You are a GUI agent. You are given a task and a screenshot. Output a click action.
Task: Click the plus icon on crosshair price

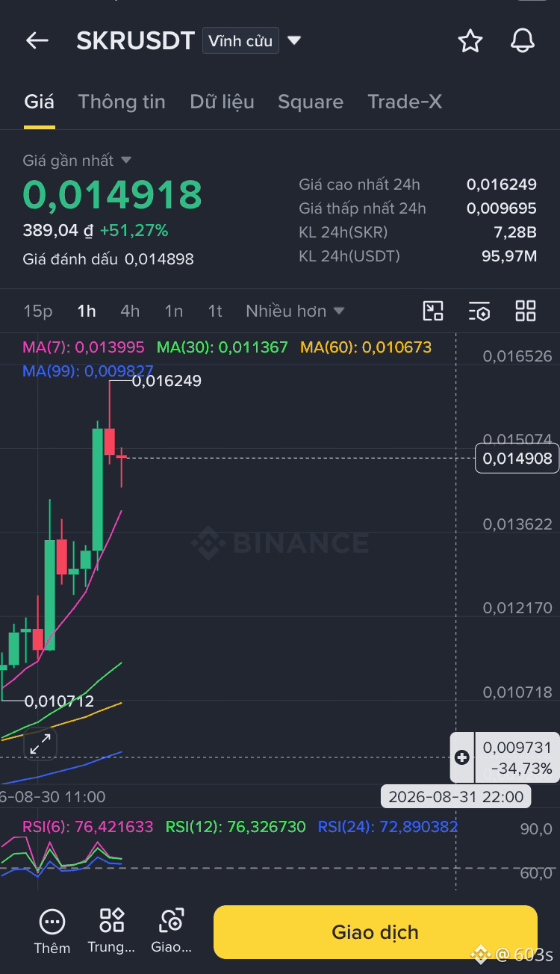tap(462, 757)
